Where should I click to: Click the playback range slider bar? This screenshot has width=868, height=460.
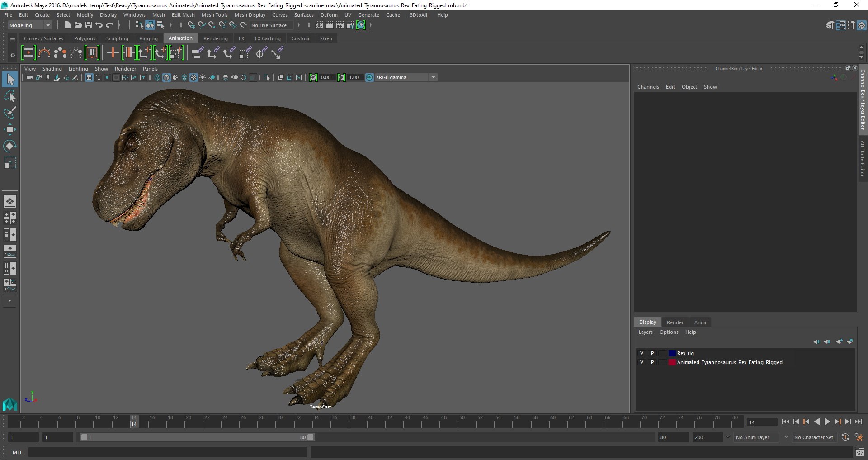coord(197,437)
